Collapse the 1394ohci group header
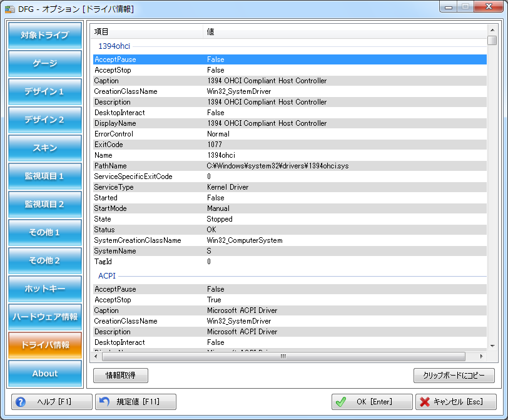Screen dimensions: 508x420 pyautogui.click(x=114, y=46)
